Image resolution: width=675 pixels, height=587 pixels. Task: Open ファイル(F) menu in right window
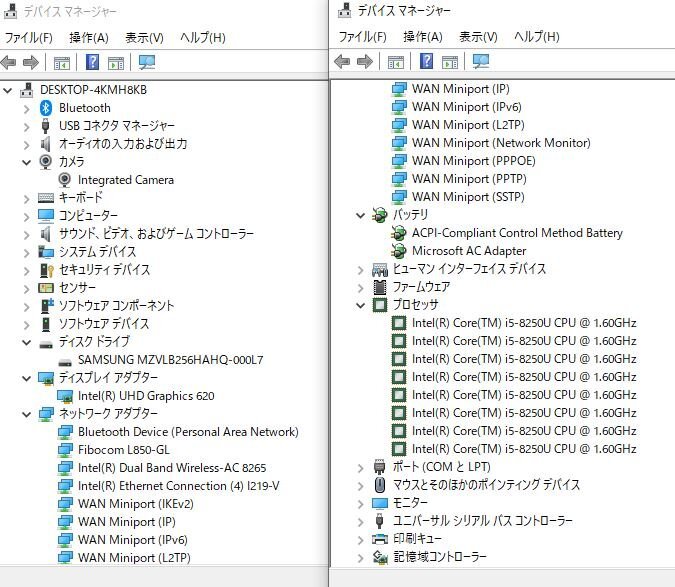coord(362,37)
